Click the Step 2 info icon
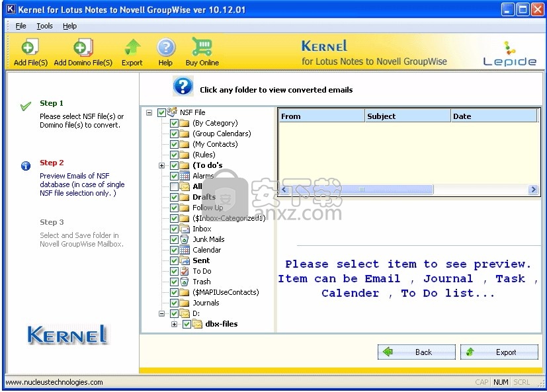The width and height of the screenshot is (547, 392). click(26, 166)
